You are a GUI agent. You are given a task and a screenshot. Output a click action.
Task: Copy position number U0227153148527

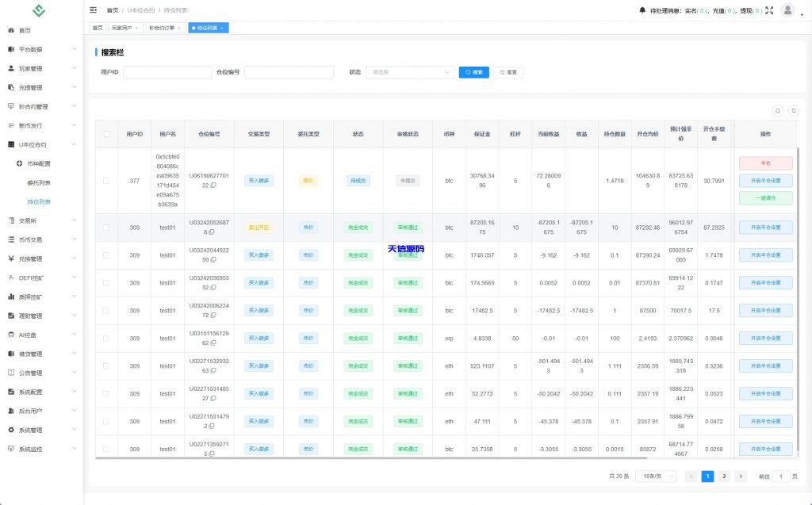coord(213,398)
